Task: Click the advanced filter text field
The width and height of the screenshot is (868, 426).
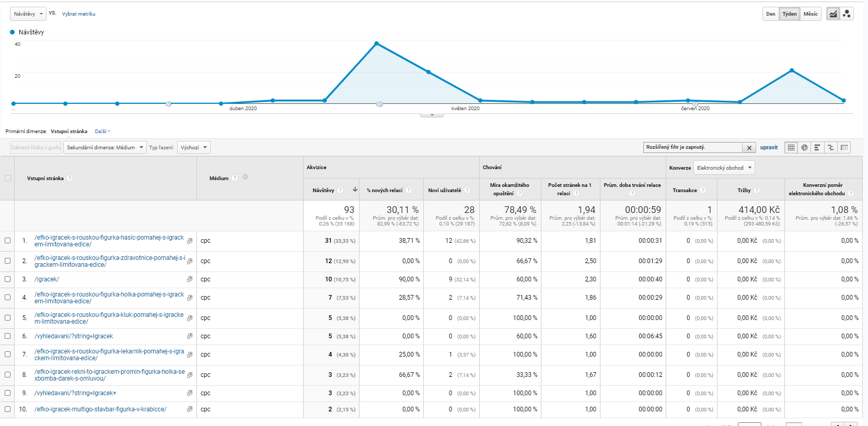Action: [693, 148]
